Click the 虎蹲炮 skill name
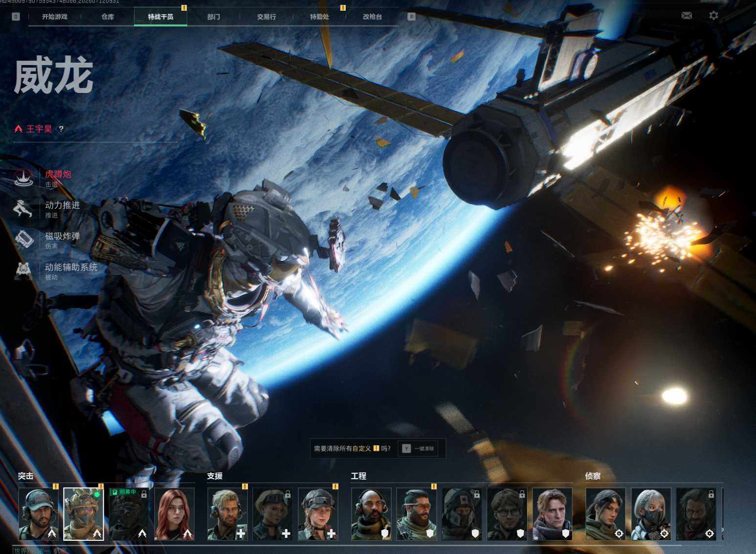This screenshot has width=756, height=554. point(58,174)
